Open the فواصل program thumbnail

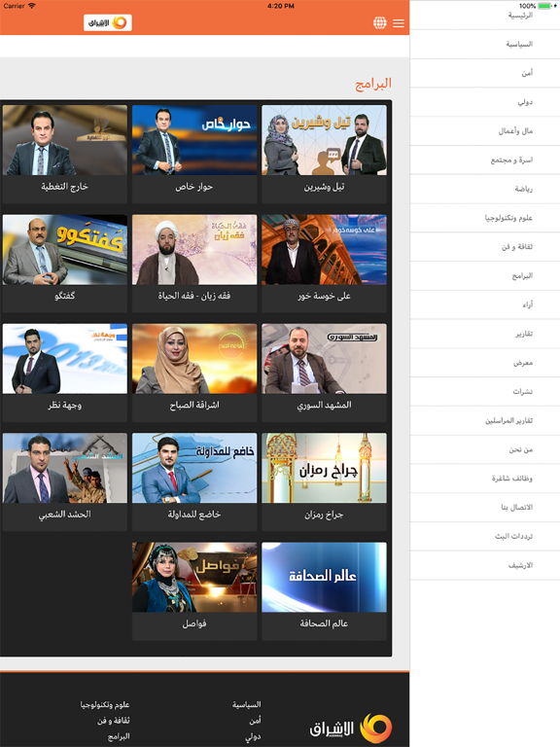(194, 577)
